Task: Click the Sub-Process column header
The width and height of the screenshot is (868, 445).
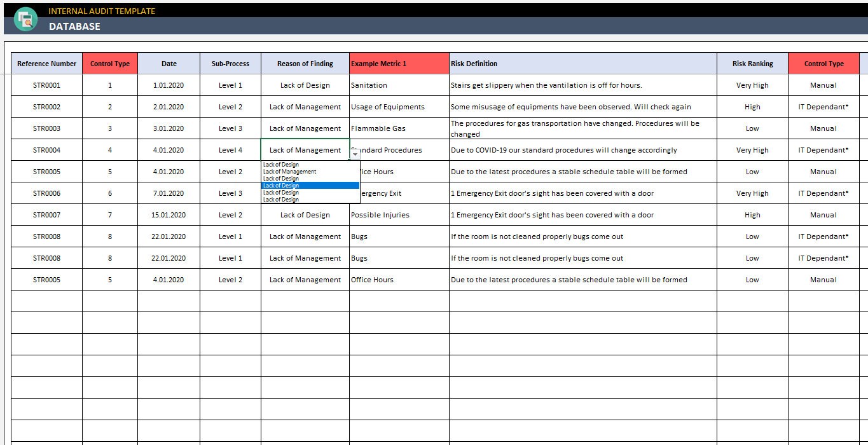Action: [230, 64]
